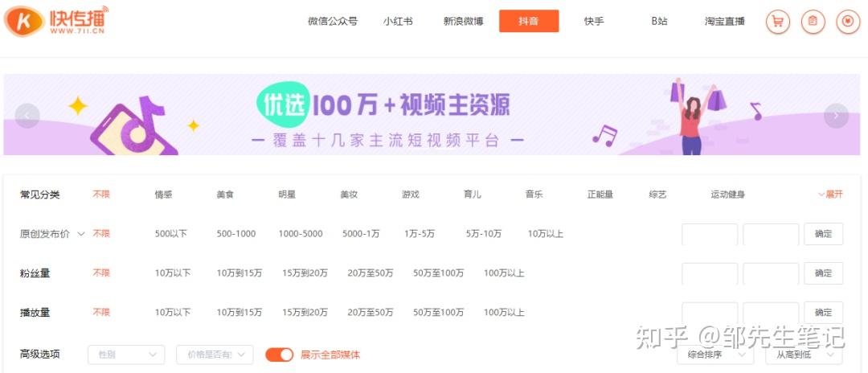Choose 20万至50万 in 粉丝量 row
The width and height of the screenshot is (868, 373).
[x=371, y=273]
